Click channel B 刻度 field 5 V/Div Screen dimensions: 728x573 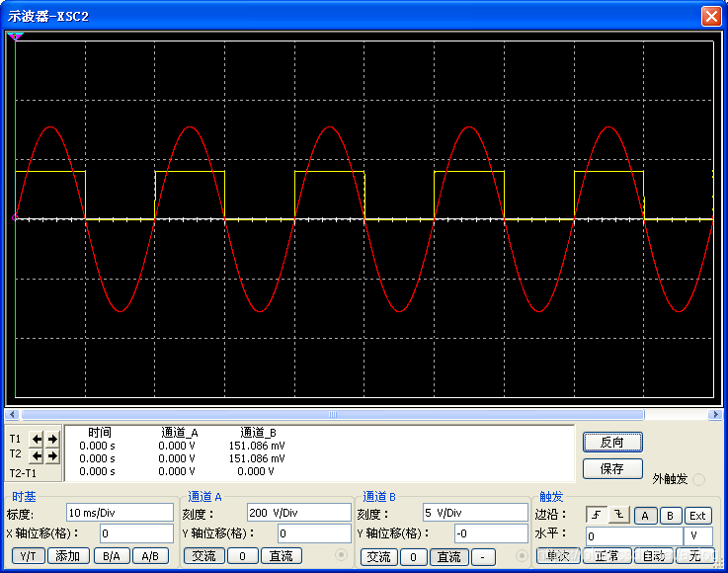(475, 513)
